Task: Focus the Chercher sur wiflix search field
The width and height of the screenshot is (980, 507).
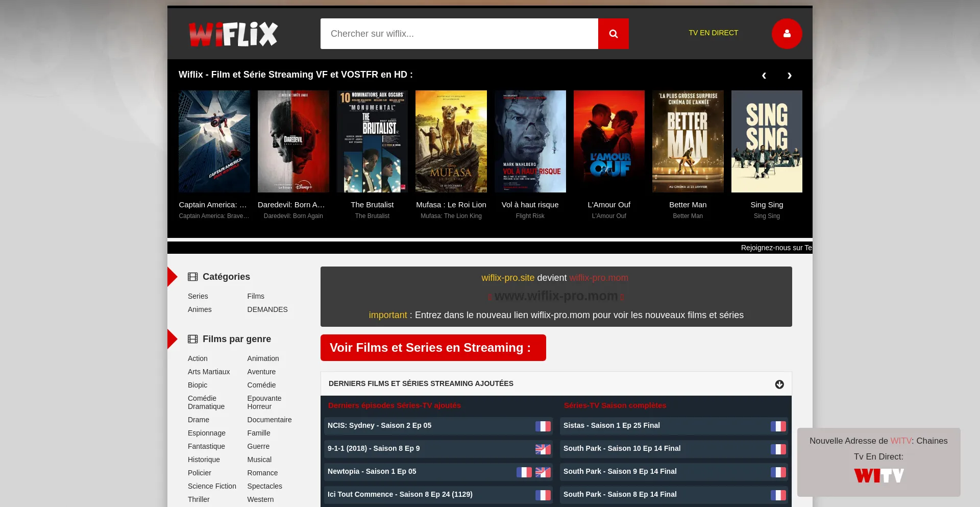Action: point(459,34)
